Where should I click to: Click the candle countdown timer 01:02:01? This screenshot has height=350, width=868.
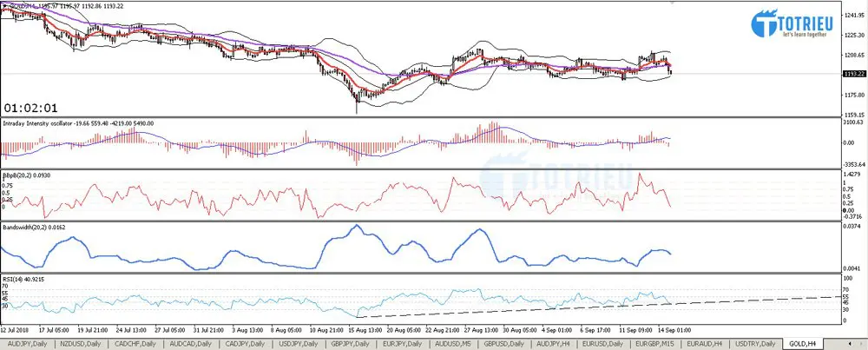click(30, 108)
